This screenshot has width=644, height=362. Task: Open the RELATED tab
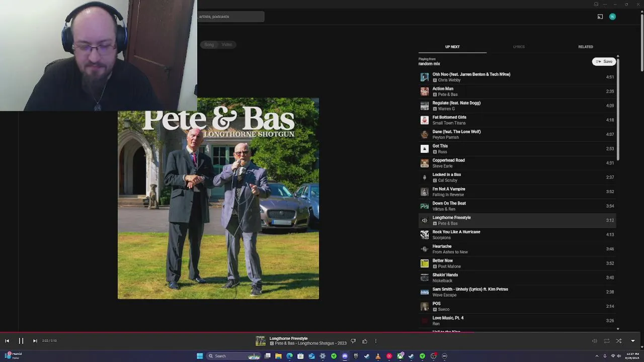tap(586, 47)
